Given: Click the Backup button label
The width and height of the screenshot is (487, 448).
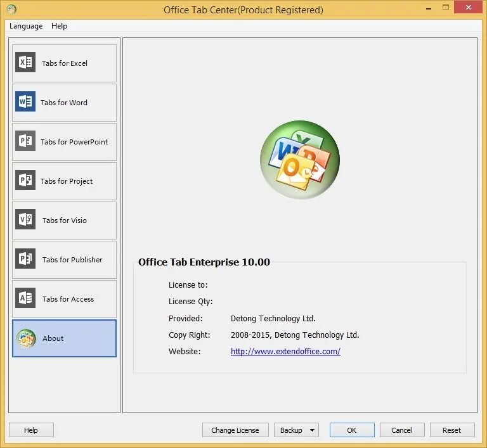Looking at the screenshot, I should pos(291,430).
